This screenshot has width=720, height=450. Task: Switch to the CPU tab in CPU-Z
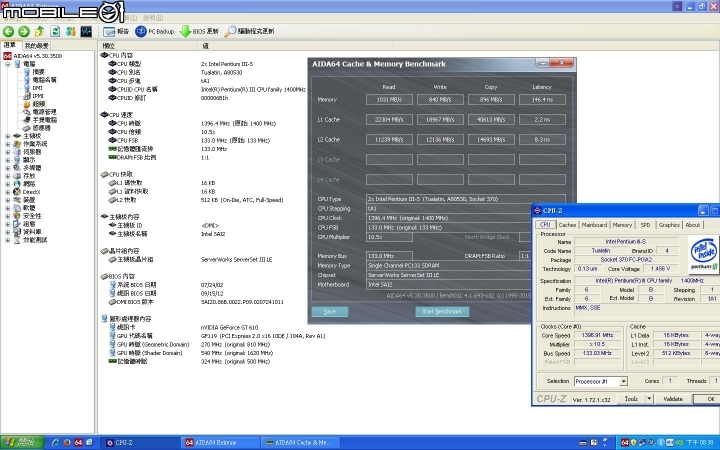[546, 225]
